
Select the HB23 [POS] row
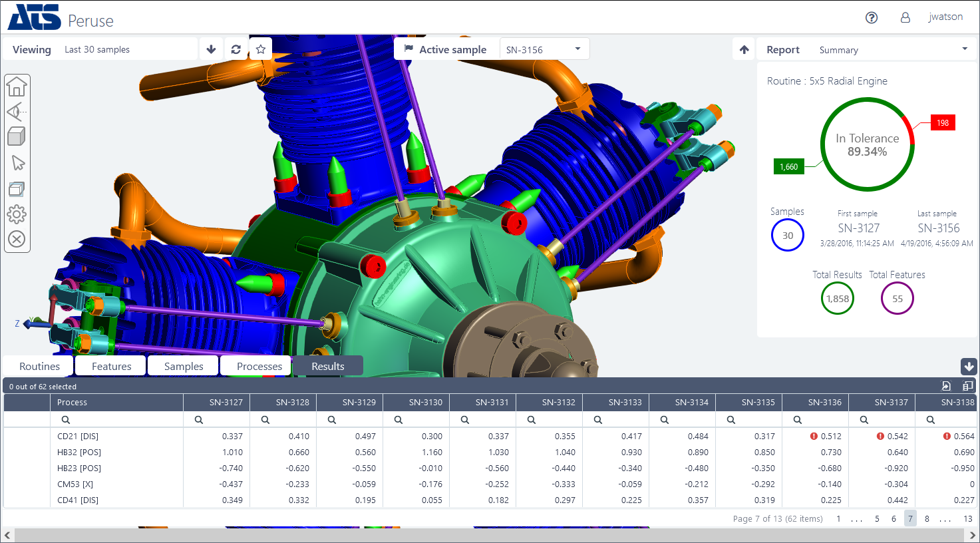489,468
